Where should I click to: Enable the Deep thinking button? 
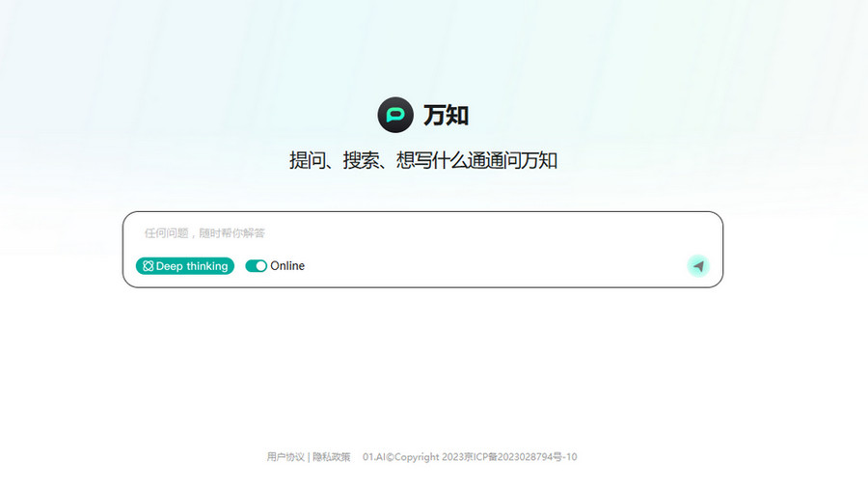click(x=185, y=266)
